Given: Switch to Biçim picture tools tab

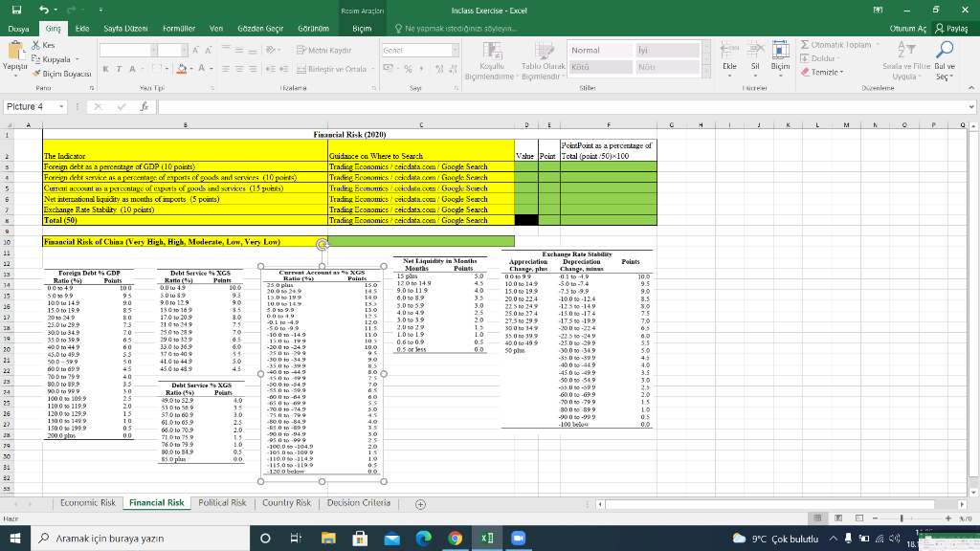Looking at the screenshot, I should (362, 29).
